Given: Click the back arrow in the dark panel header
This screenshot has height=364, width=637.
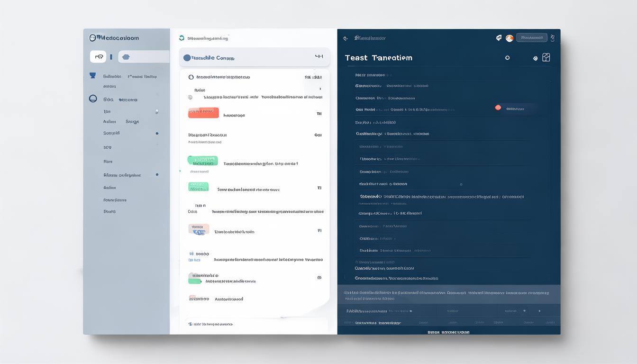Looking at the screenshot, I should tap(346, 38).
